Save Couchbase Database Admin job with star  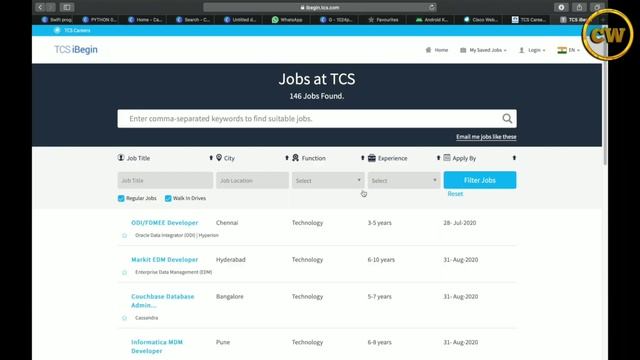tap(124, 318)
